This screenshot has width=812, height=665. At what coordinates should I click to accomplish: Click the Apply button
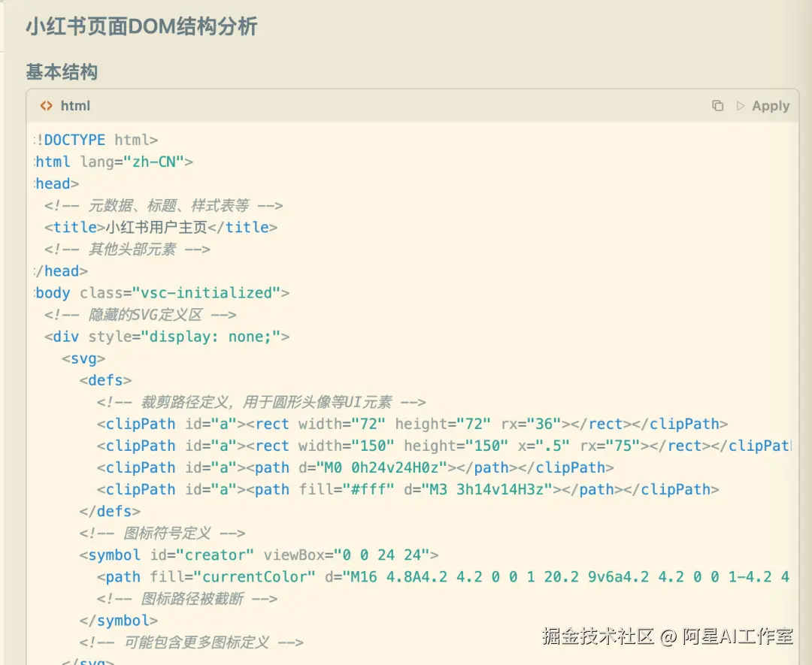[763, 105]
